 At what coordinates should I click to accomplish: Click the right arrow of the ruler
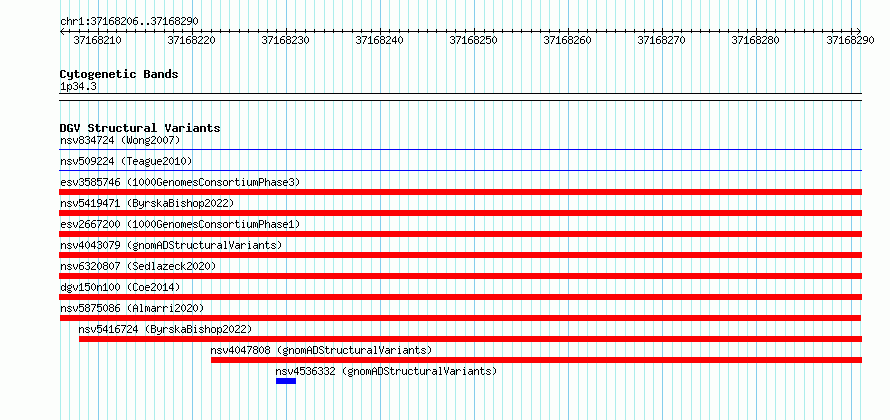point(859,31)
